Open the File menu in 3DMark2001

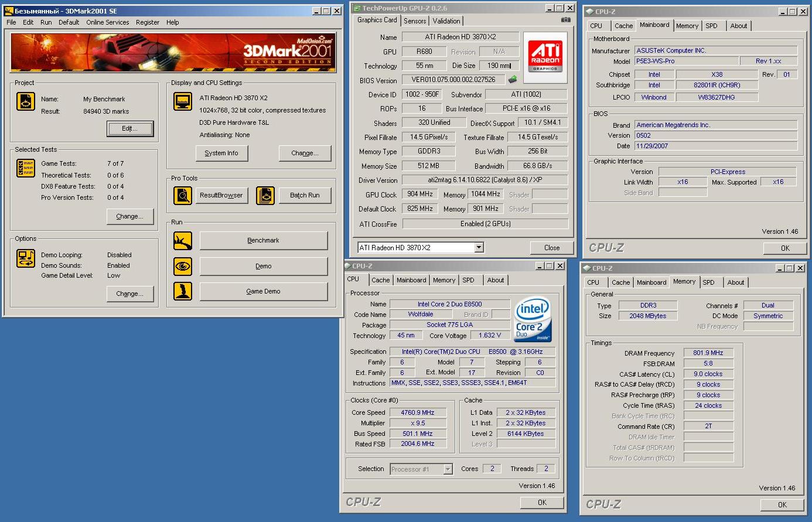[x=12, y=22]
